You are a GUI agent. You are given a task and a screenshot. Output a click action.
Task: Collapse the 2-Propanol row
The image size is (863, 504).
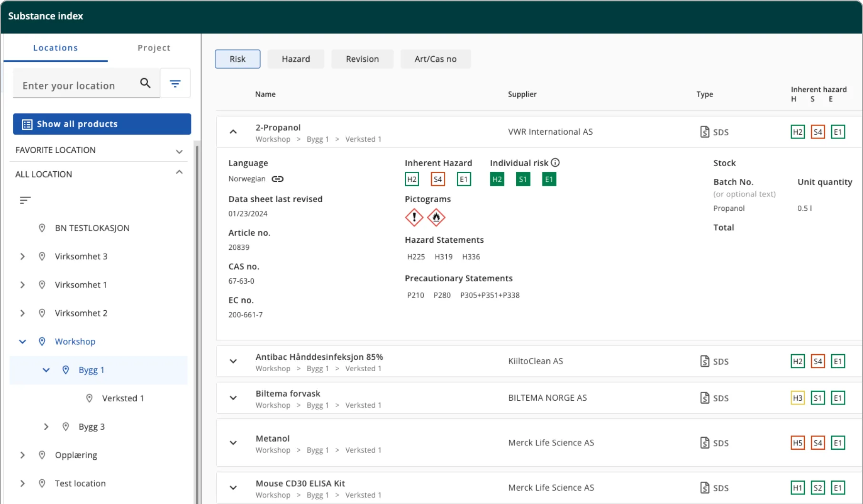(x=233, y=132)
